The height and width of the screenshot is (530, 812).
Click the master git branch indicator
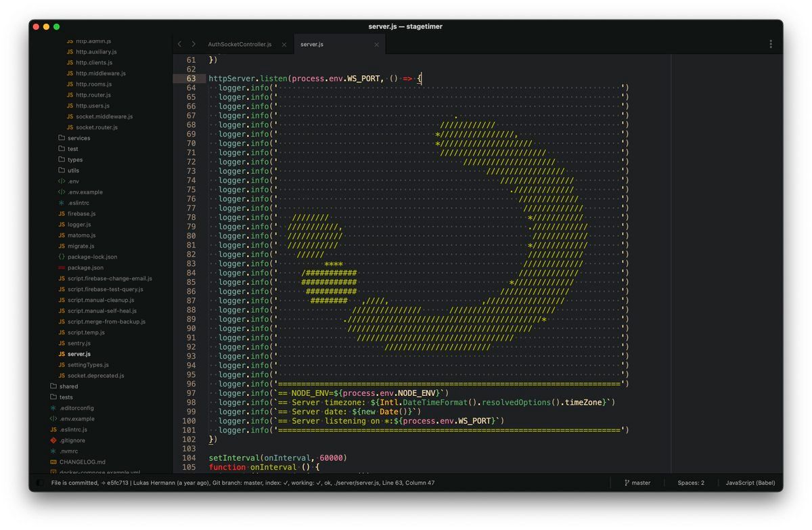click(636, 483)
